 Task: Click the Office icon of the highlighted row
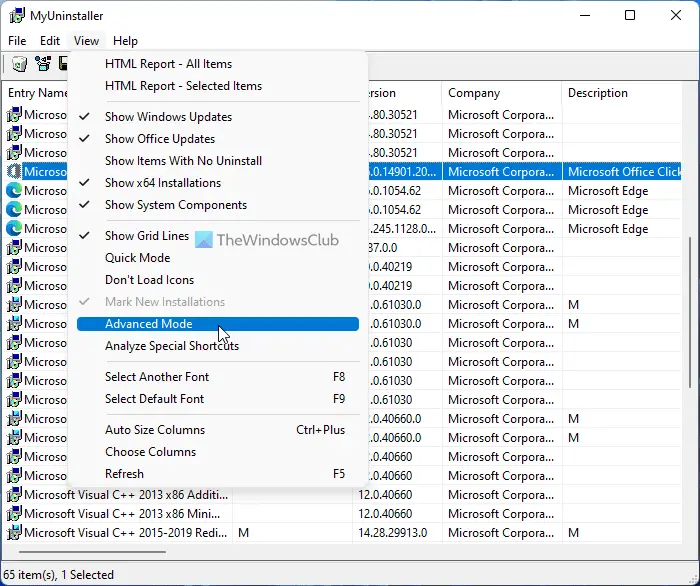[14, 171]
